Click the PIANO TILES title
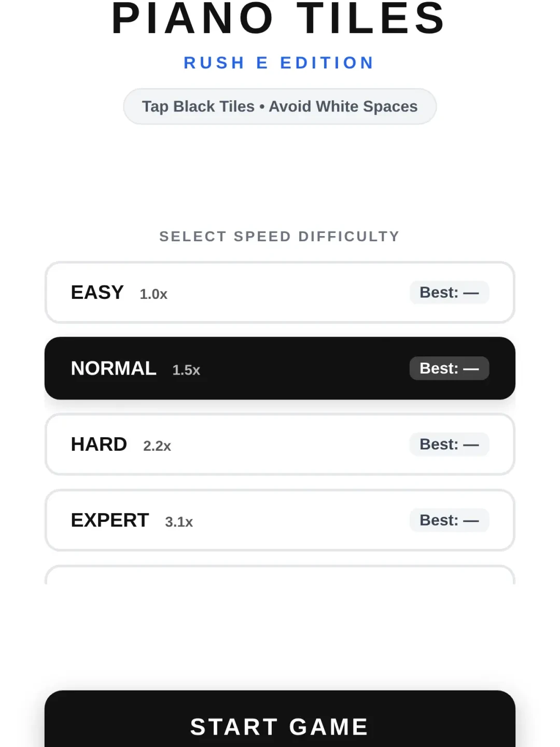Screen dimensions: 560x747 click(279, 19)
